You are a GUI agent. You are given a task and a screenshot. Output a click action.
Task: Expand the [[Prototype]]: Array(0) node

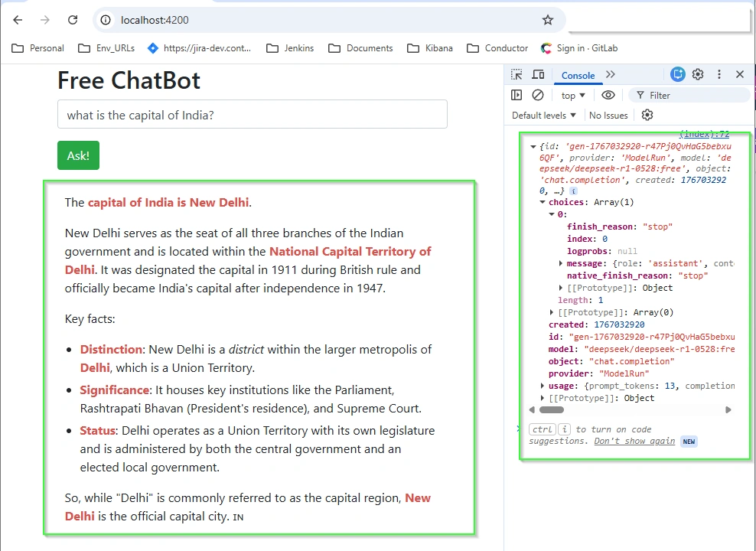[552, 312]
